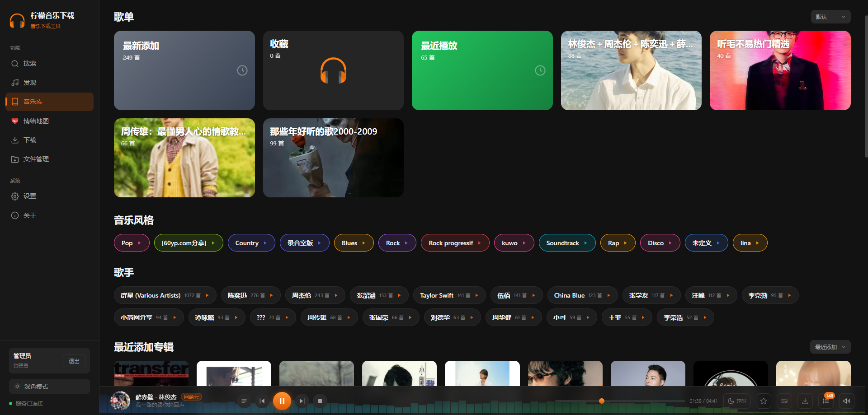Open 情绪地图 from the sidebar
The image size is (868, 415).
[x=49, y=121]
